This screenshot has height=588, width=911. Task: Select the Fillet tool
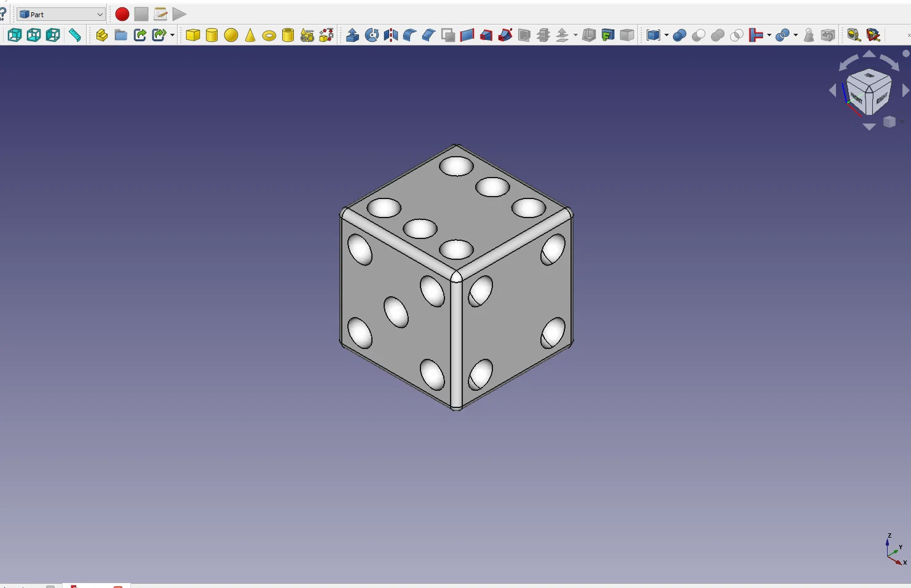point(409,35)
